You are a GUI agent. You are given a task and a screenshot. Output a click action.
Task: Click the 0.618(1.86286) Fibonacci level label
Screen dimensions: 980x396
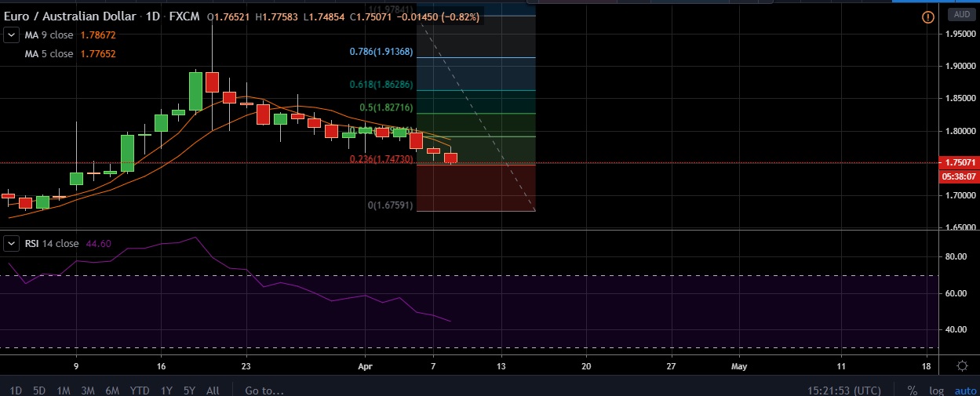pos(381,84)
